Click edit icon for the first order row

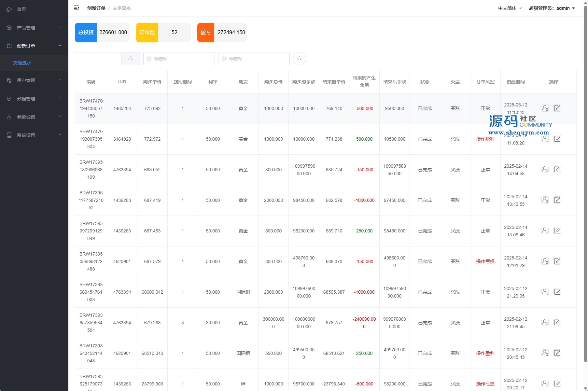click(x=557, y=108)
